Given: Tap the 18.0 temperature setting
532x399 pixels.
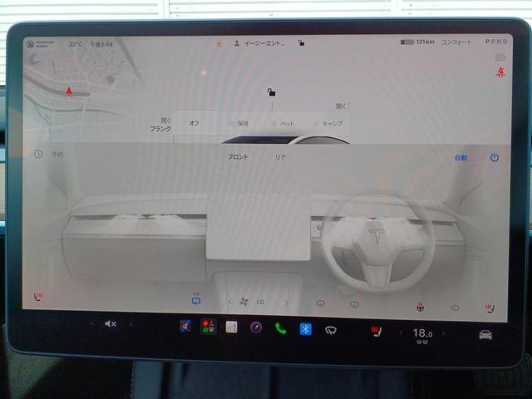Looking at the screenshot, I should pyautogui.click(x=422, y=333).
